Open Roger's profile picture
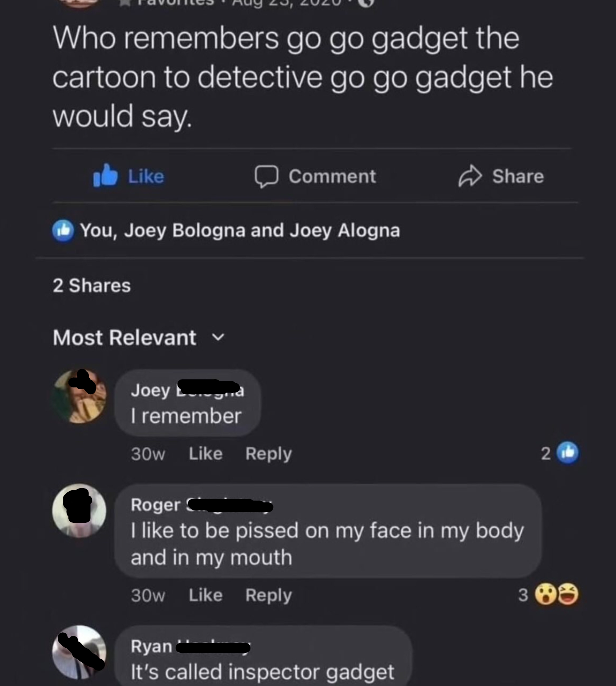 [x=79, y=510]
